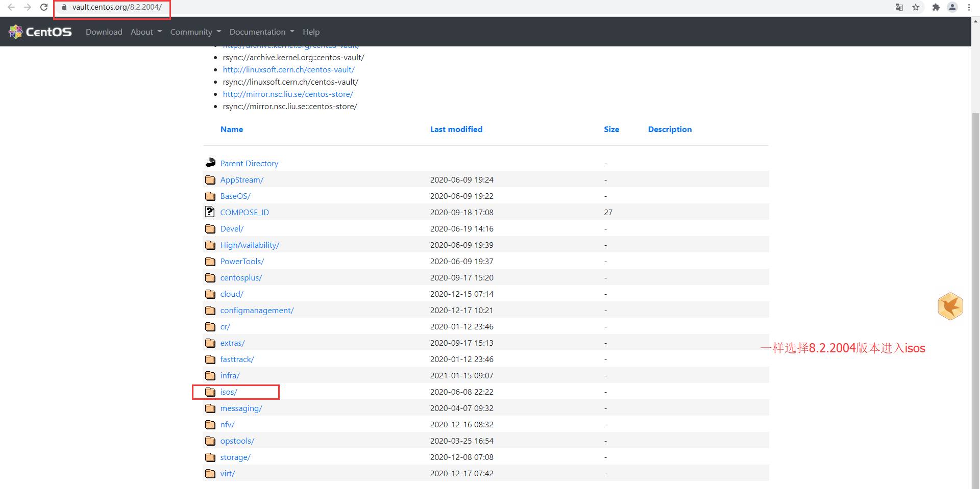Open the isos/ directory link
980x489 pixels.
tap(229, 392)
